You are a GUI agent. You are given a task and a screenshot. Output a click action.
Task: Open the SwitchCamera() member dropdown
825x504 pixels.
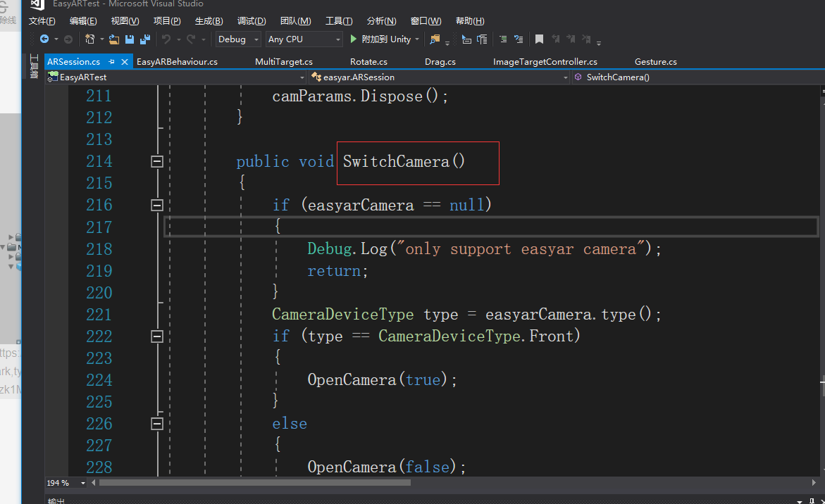tap(699, 77)
